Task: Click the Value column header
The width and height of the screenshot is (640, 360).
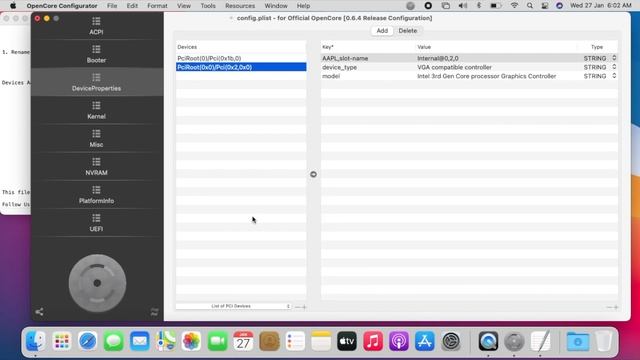Action: coord(424,47)
